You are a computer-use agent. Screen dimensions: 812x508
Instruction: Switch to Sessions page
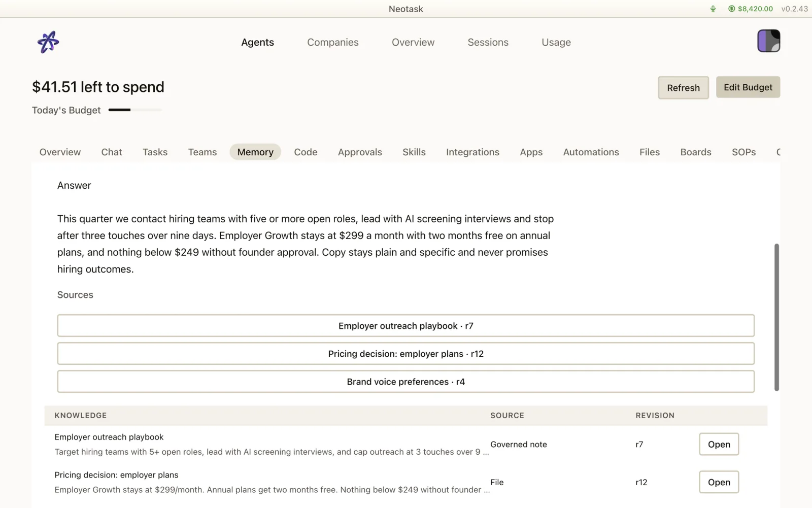[x=488, y=42]
